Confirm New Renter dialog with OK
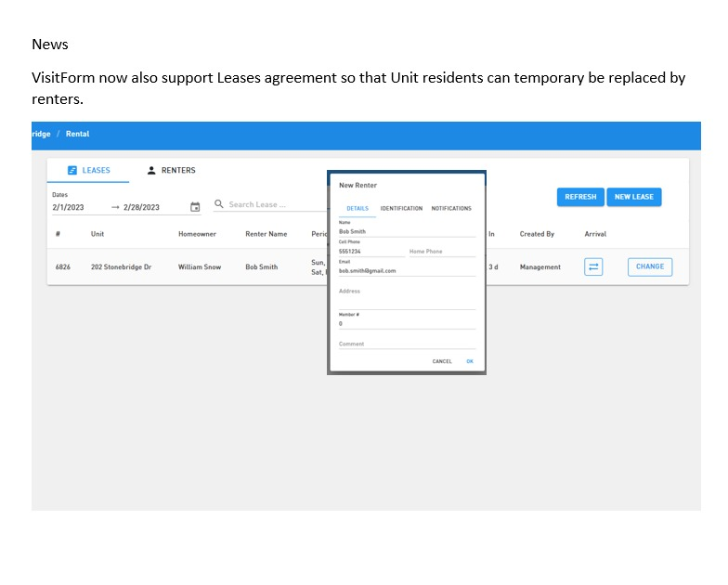This screenshot has width=728, height=585. coord(470,361)
